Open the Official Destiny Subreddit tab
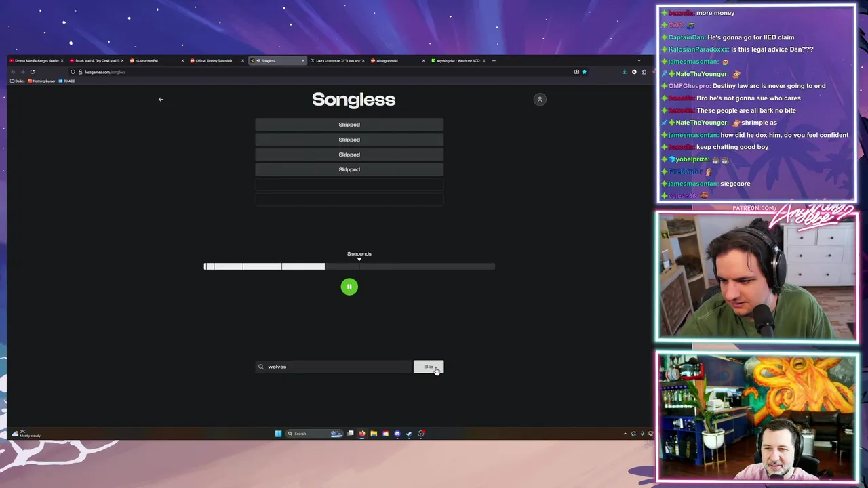The height and width of the screenshot is (488, 868). click(x=216, y=60)
